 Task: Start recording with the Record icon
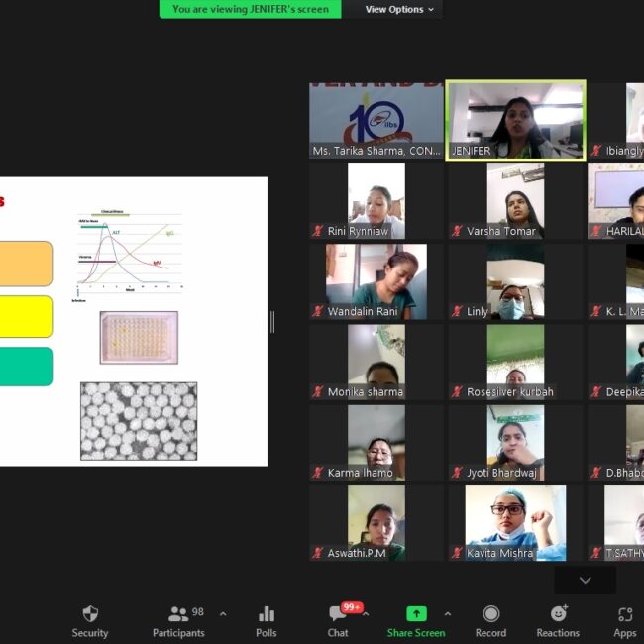click(490, 614)
